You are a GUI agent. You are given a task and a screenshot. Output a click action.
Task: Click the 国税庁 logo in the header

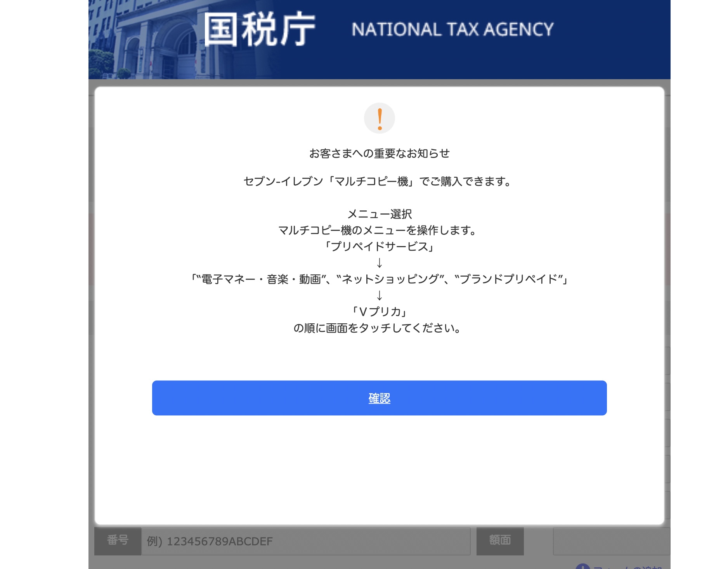click(260, 29)
